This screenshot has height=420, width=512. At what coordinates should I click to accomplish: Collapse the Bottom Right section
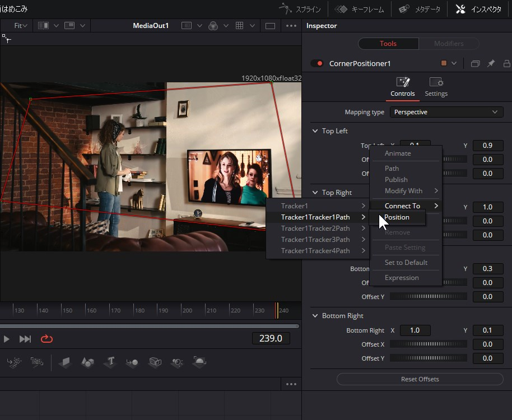[x=315, y=316]
